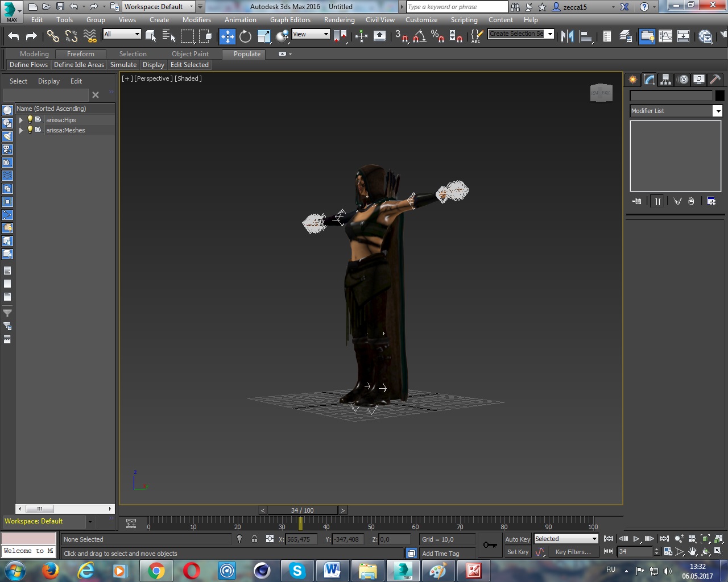Click the Key Filters... button
This screenshot has width=728, height=582.
pos(573,552)
